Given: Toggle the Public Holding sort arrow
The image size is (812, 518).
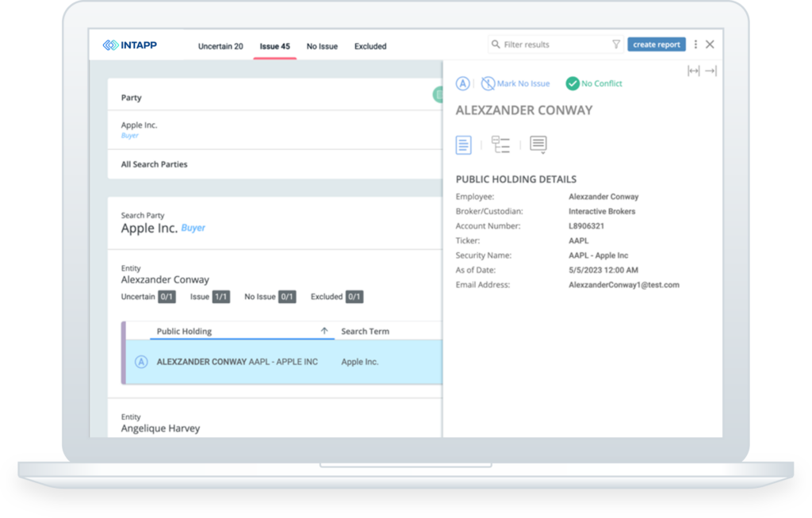Looking at the screenshot, I should point(324,331).
